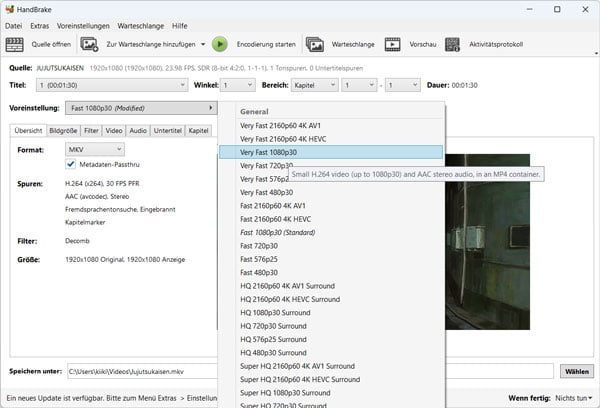Open the Format MKV dropdown
The height and width of the screenshot is (408, 600).
click(x=94, y=149)
